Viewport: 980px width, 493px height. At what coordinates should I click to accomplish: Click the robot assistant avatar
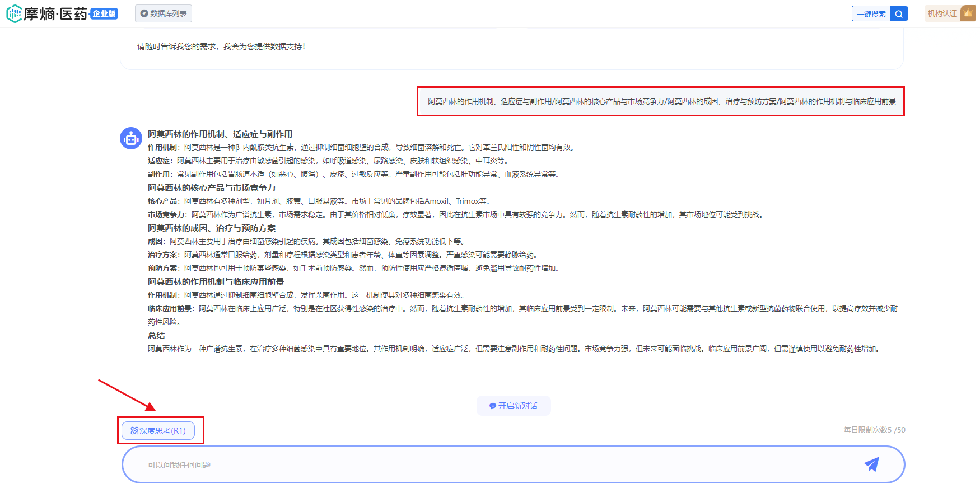point(131,138)
